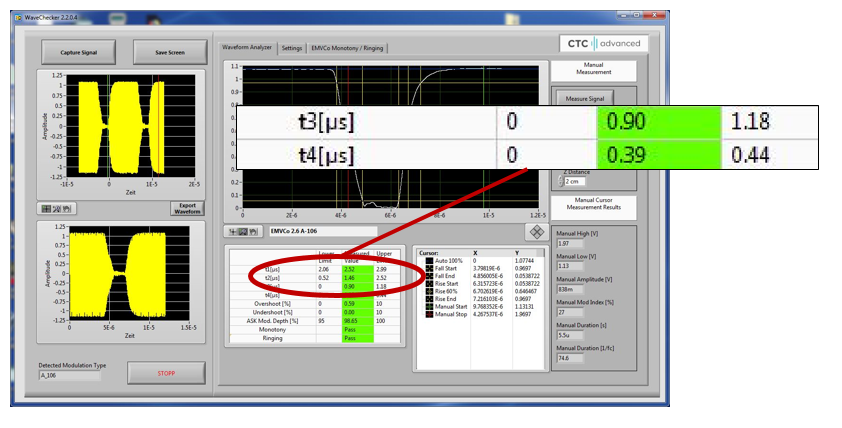
Task: Click the Rise 60% Y value 0.646467
Action: (x=525, y=291)
